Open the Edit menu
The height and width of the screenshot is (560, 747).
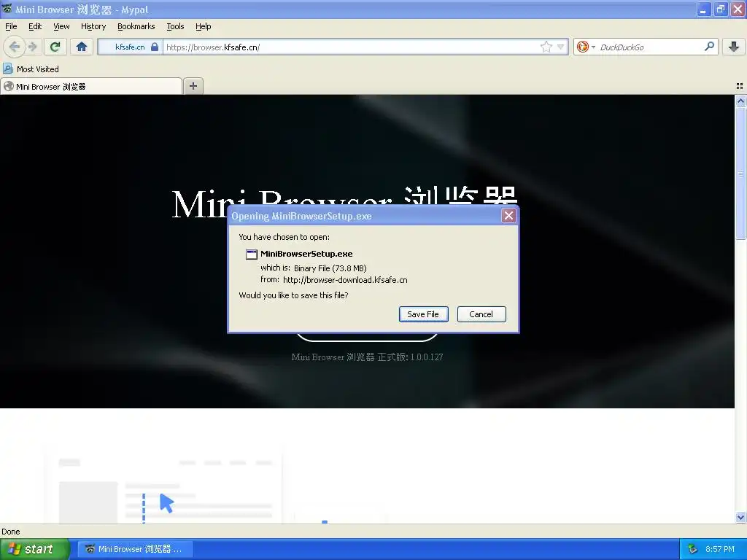[x=35, y=26]
